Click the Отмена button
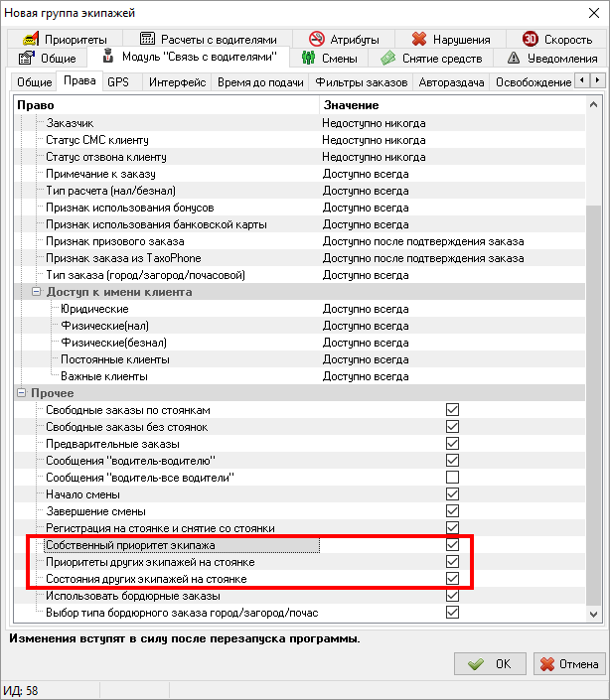 [569, 664]
